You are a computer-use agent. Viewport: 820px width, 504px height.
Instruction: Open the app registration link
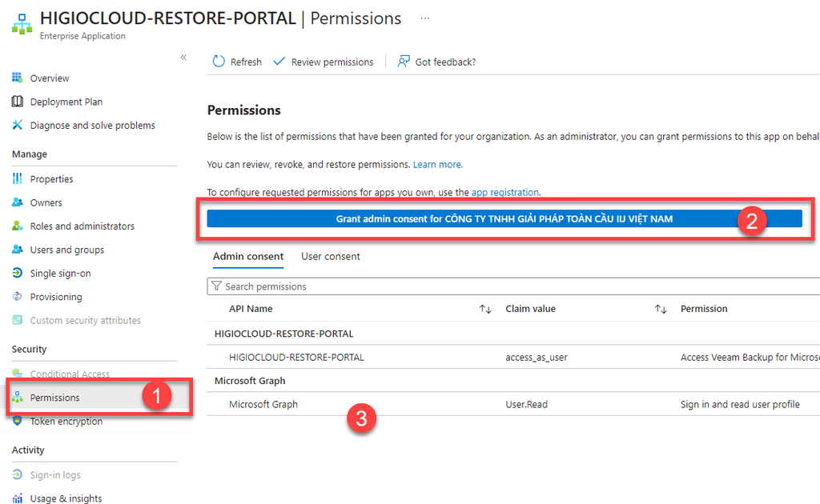pos(504,193)
